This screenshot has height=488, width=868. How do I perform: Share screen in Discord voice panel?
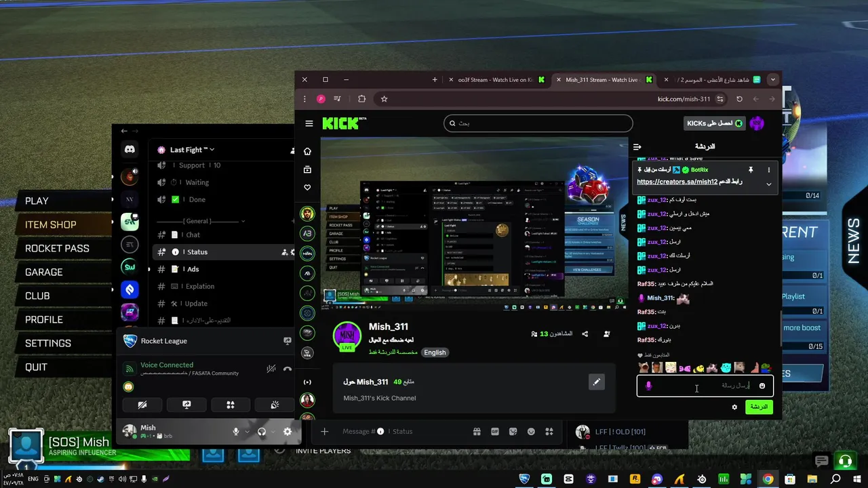(x=186, y=405)
